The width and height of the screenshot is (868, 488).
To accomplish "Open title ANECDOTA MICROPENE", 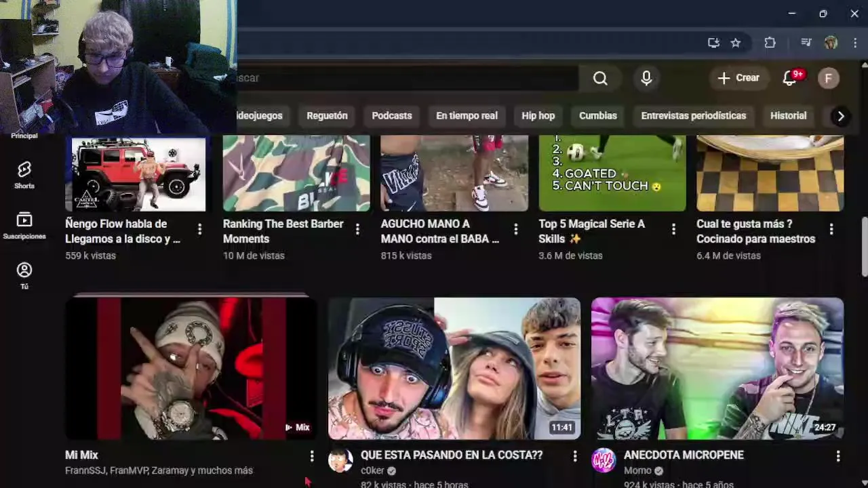I will pos(684,455).
